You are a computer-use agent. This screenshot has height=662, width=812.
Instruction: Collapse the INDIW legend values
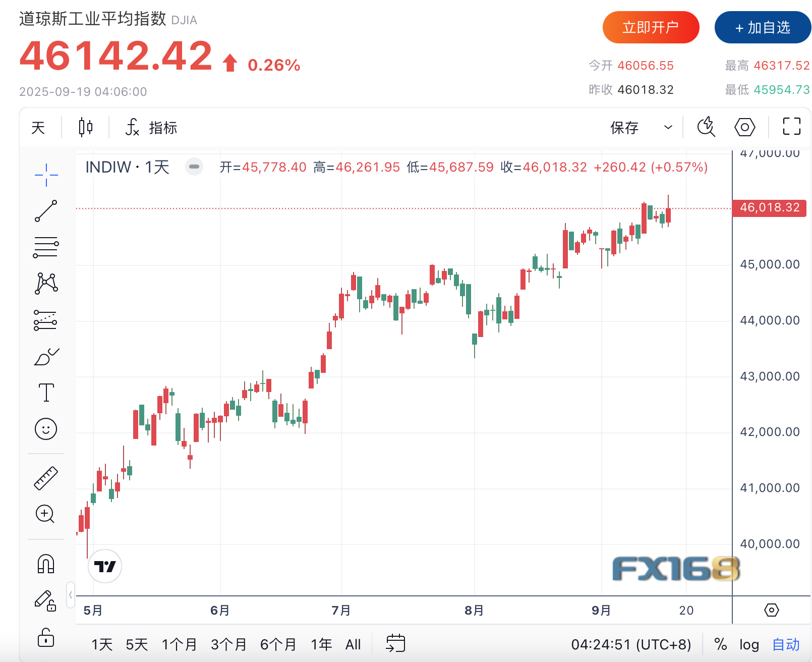coord(194,167)
